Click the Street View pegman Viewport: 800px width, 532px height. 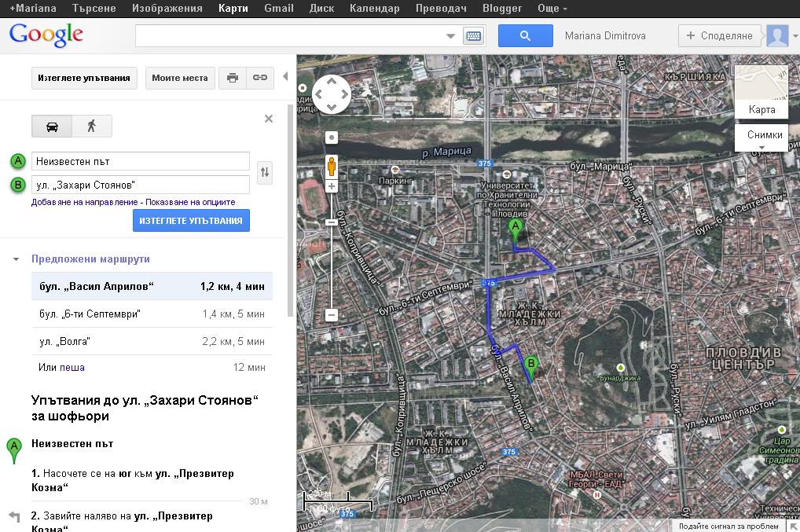click(x=332, y=167)
